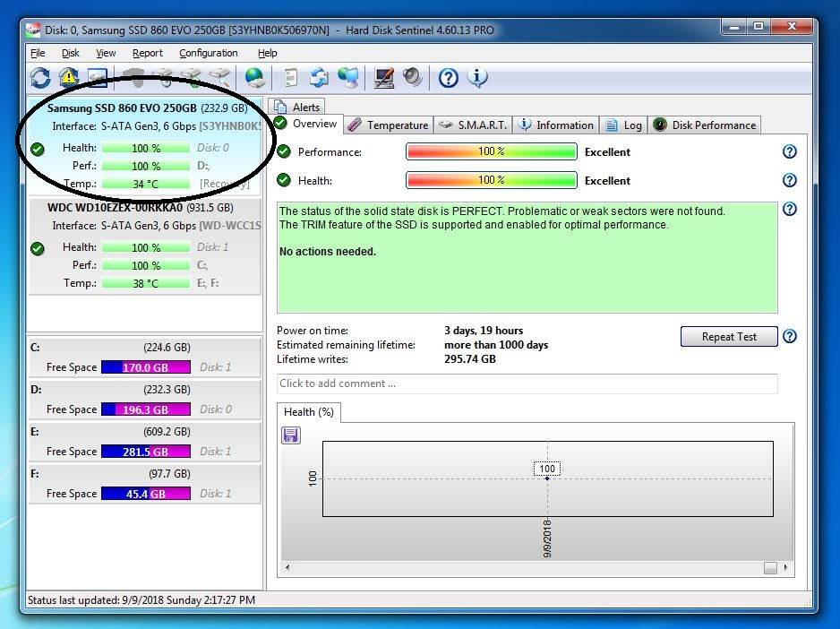Click the Overview Performance 100% bar
840x629 pixels.
point(492,151)
